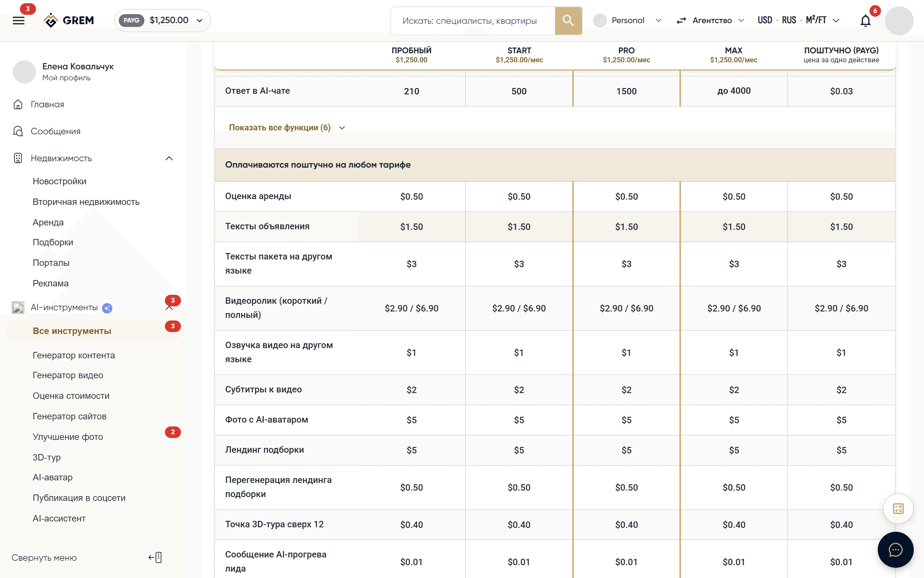
Task: Click the Тексты объявления row label
Action: [267, 226]
